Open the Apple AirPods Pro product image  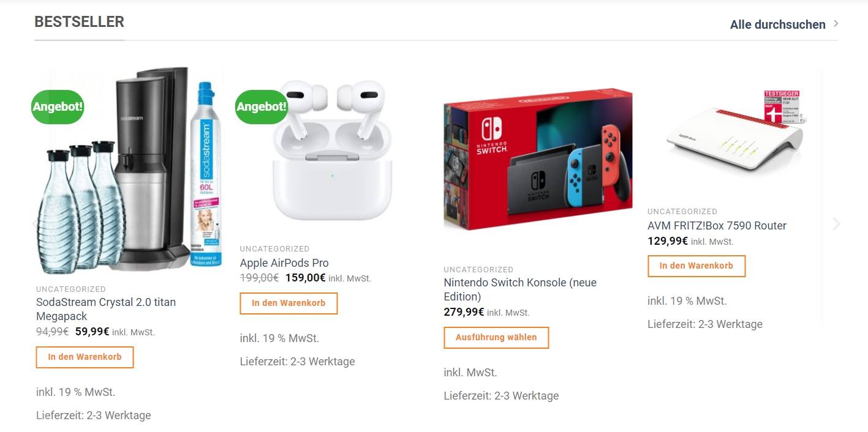(331, 149)
